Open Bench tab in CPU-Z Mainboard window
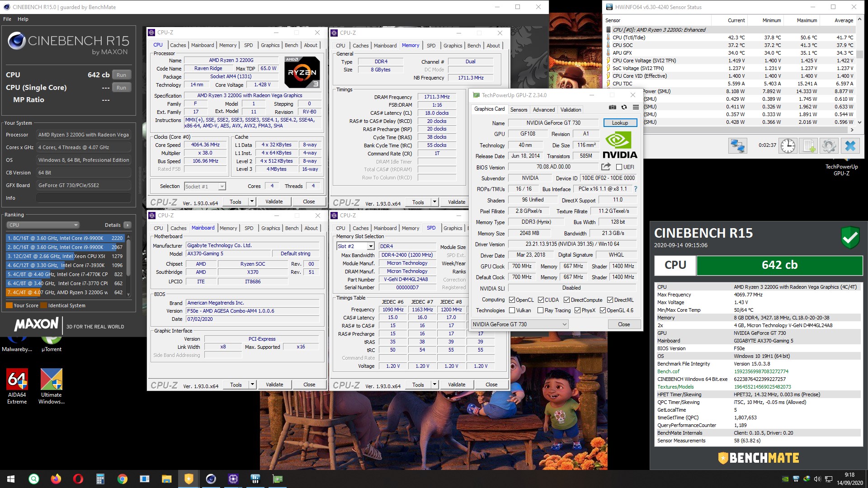868x488 pixels. (x=292, y=228)
